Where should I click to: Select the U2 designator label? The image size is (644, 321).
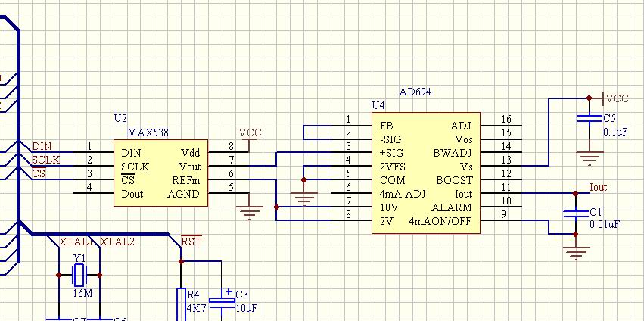pyautogui.click(x=120, y=119)
